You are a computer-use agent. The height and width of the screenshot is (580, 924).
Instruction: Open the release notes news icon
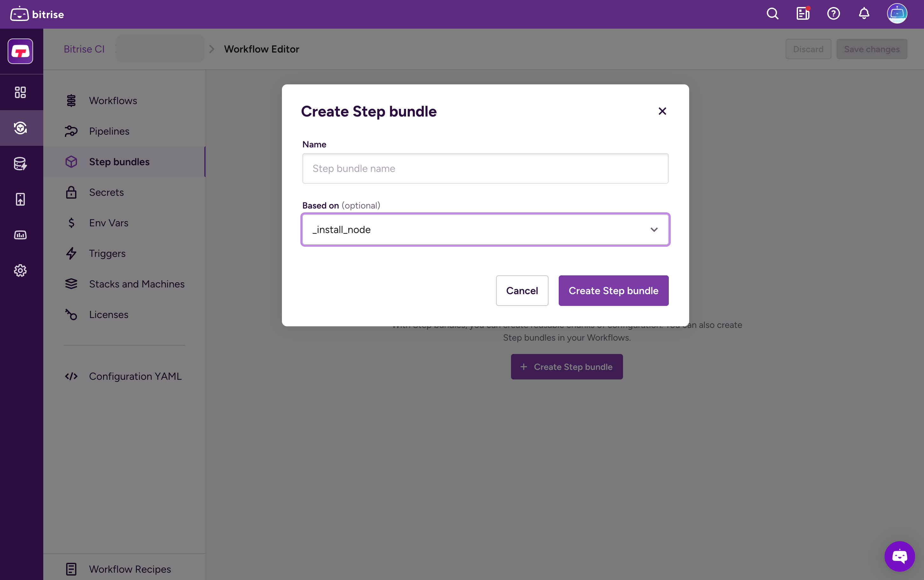pos(802,14)
